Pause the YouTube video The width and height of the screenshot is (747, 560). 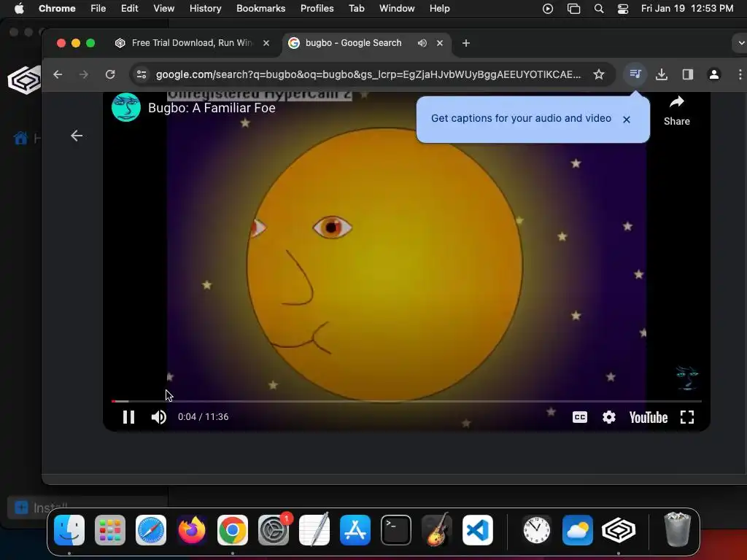point(128,417)
